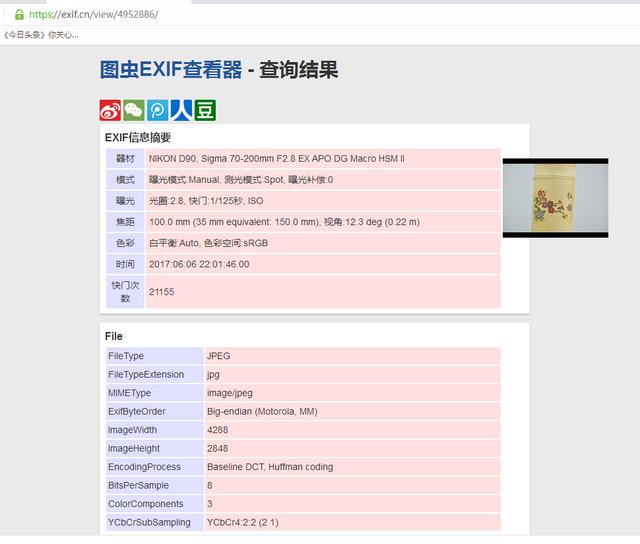Select the ColorComponents value 3
640x544 pixels.
tap(353, 504)
